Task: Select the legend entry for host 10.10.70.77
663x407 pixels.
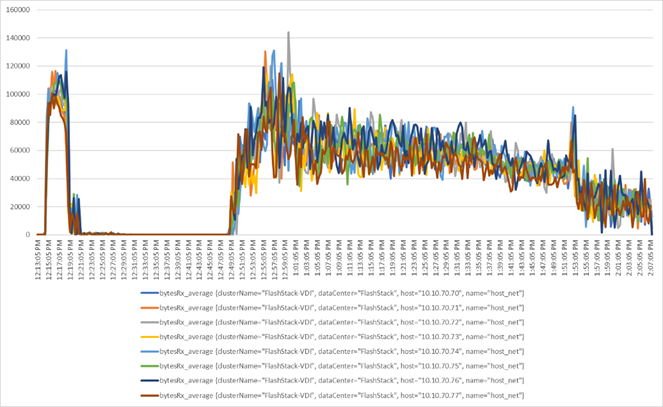Action: 332,396
